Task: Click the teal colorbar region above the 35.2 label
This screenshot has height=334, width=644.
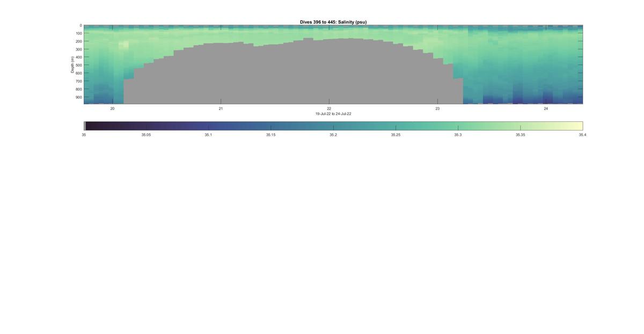Action: click(333, 126)
